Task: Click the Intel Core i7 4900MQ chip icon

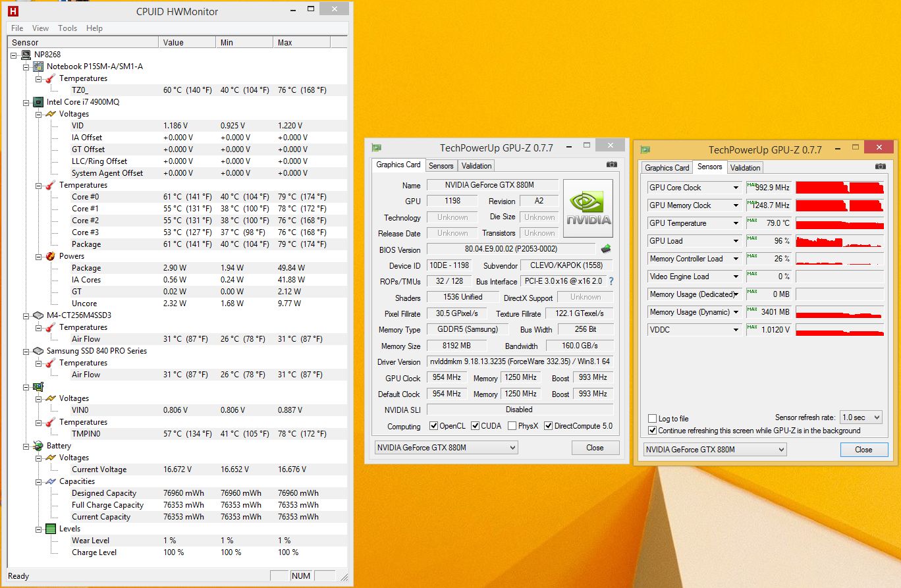Action: [x=38, y=102]
